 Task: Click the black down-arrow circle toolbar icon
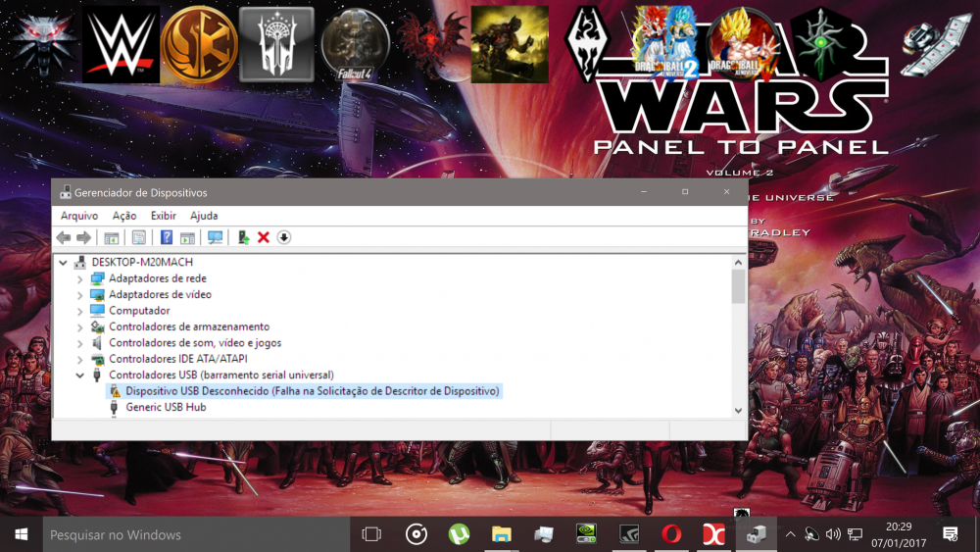284,237
